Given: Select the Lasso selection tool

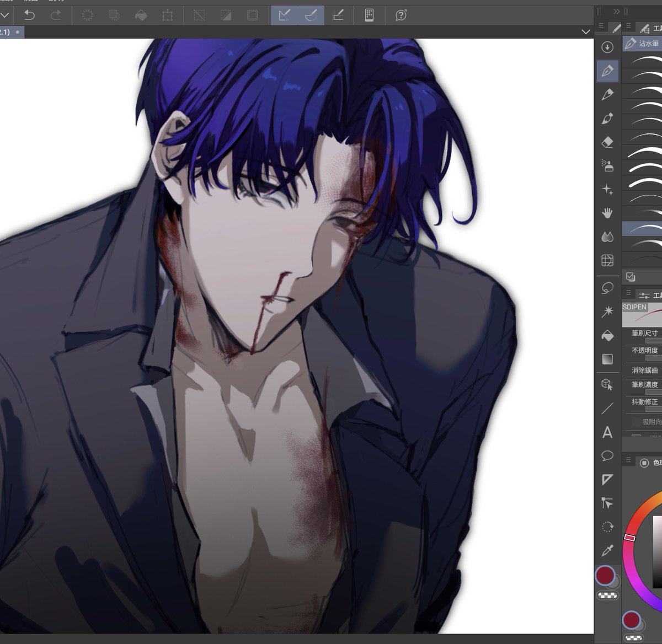Looking at the screenshot, I should [x=607, y=288].
